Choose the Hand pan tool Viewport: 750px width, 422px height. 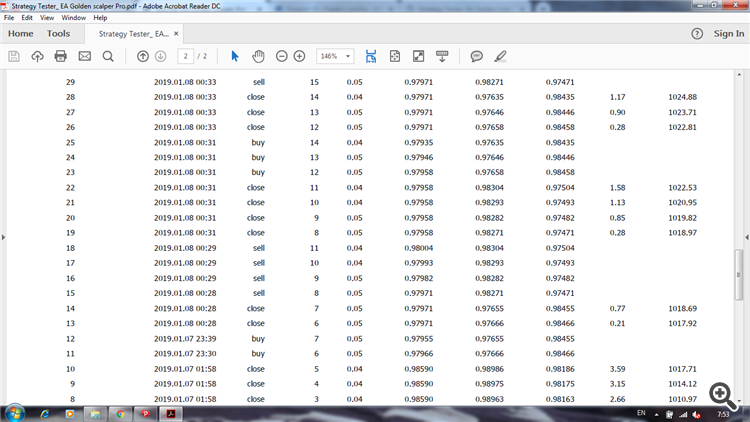tap(258, 56)
